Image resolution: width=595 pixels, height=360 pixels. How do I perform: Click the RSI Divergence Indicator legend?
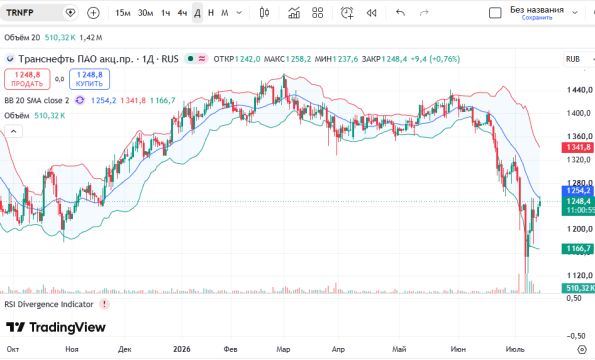(49, 304)
